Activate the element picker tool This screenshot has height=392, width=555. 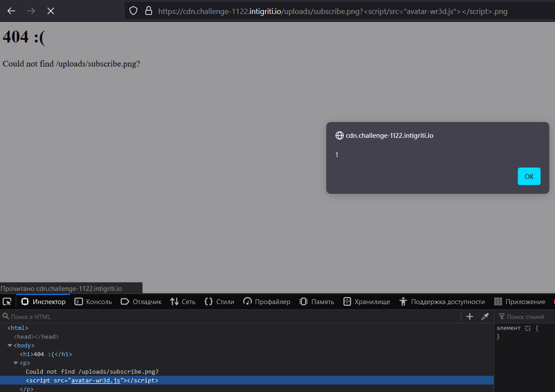pos(7,301)
